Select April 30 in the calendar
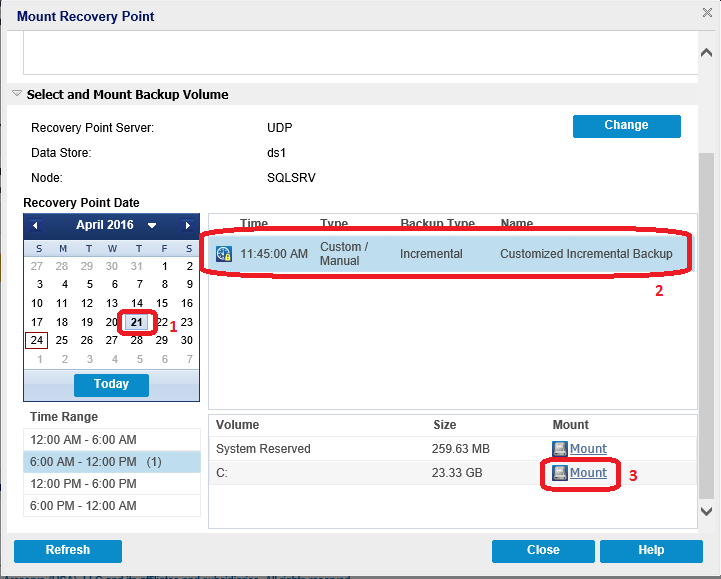 click(187, 340)
